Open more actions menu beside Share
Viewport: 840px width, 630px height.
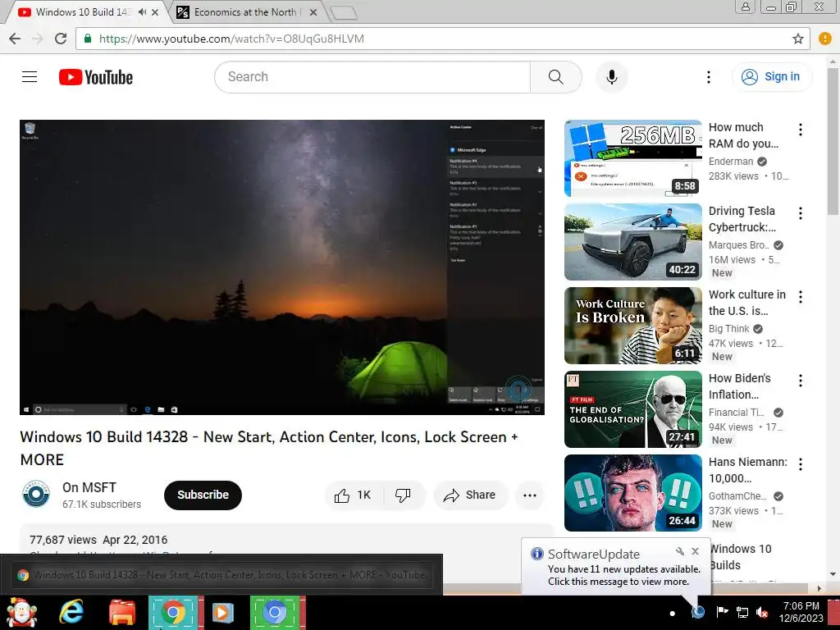(x=530, y=495)
